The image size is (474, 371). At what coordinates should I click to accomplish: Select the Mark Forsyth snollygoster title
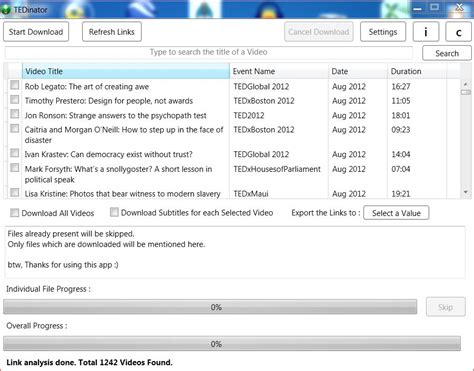[x=118, y=174]
